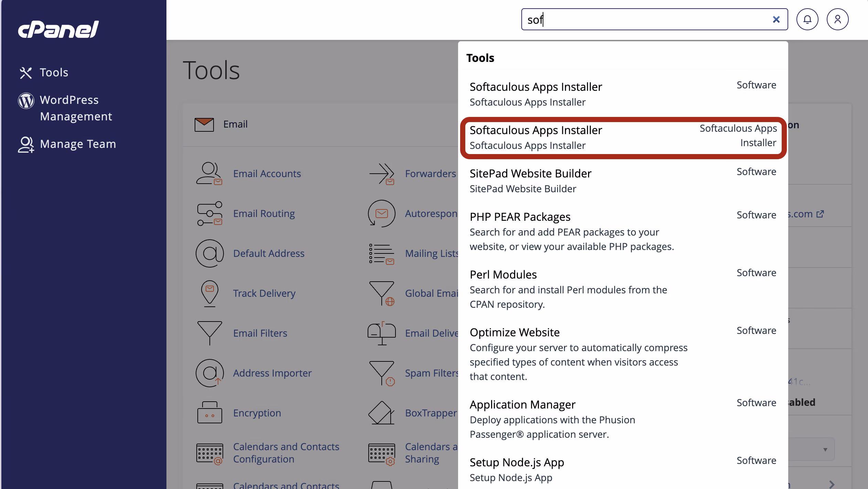Open WordPress Management in sidebar
This screenshot has height=489, width=868.
pyautogui.click(x=76, y=108)
